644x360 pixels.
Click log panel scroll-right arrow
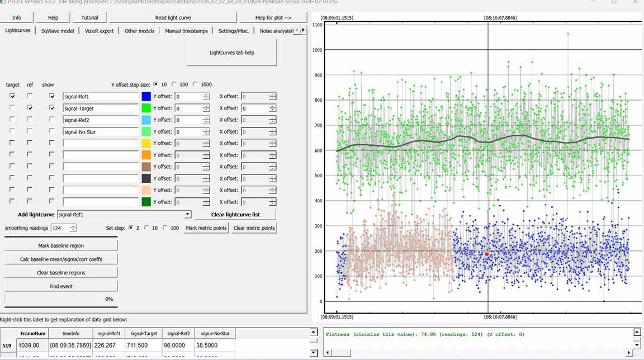click(628, 353)
